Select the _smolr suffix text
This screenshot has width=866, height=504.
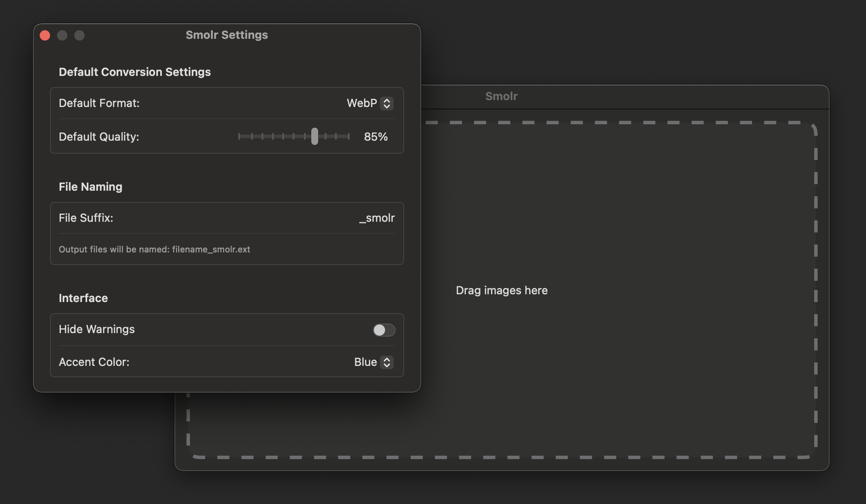pos(376,218)
